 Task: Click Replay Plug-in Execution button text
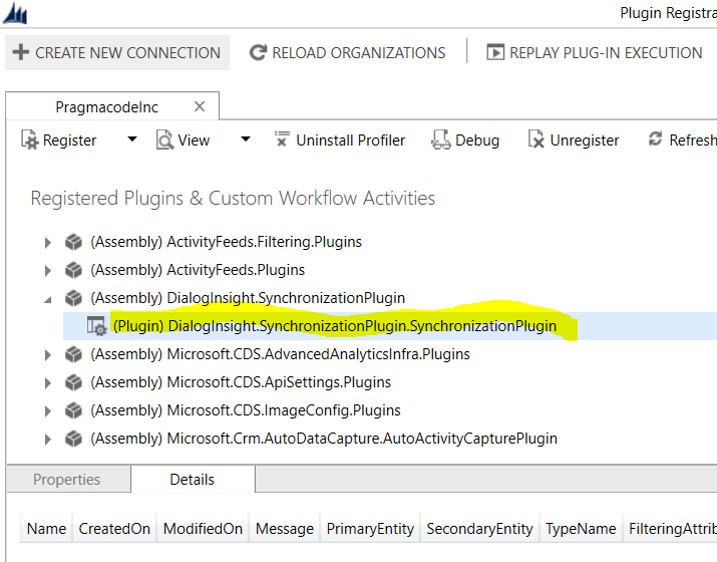(606, 53)
